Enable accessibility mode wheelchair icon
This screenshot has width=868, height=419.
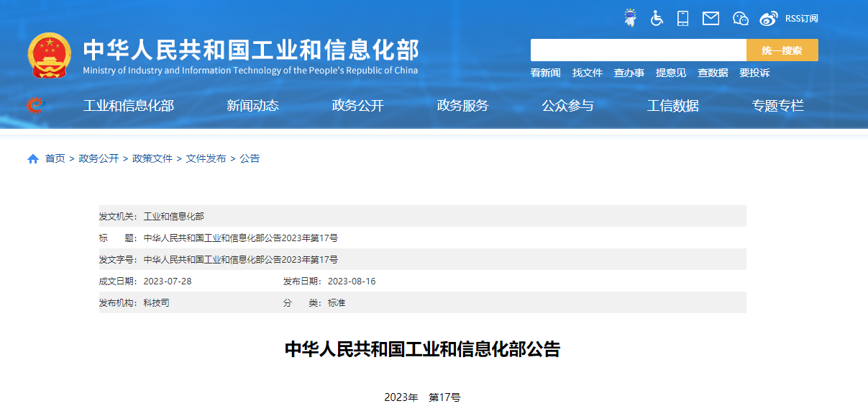pos(657,18)
